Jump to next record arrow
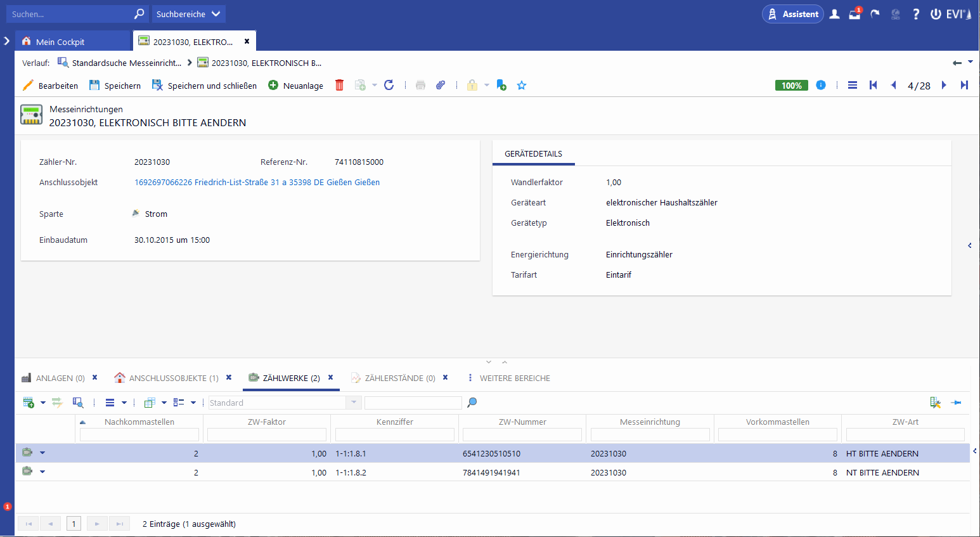 (x=944, y=86)
